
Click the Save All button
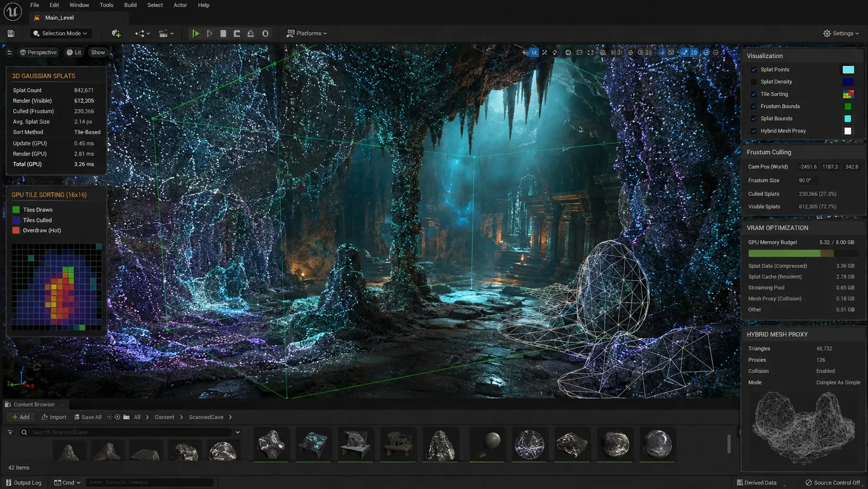(x=88, y=417)
